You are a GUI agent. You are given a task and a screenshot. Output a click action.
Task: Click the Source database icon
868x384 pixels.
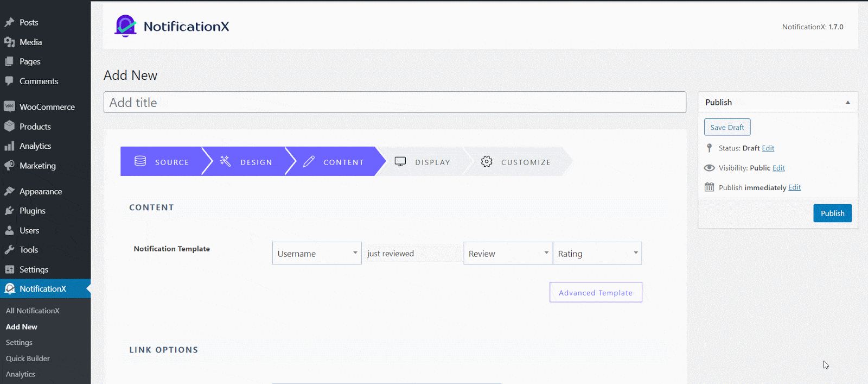(x=140, y=161)
